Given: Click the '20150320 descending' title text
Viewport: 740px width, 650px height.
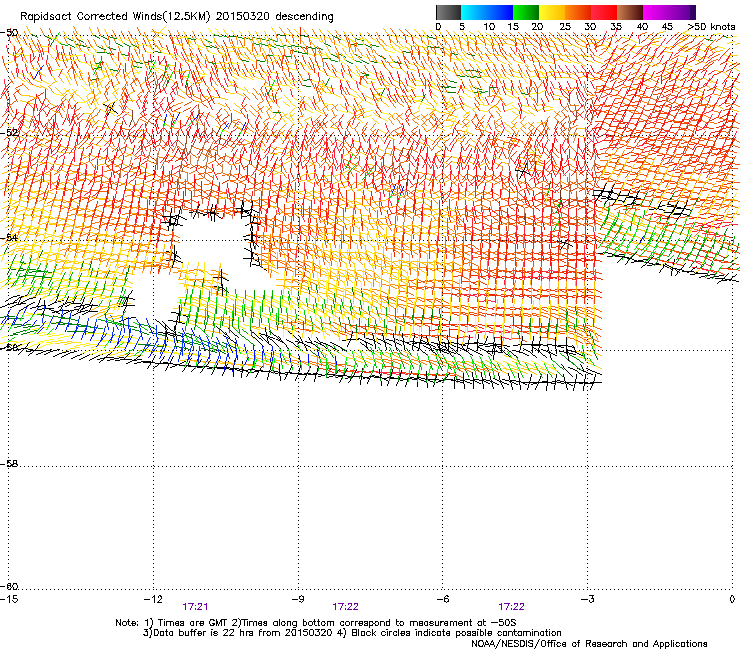Looking at the screenshot, I should tap(275, 17).
